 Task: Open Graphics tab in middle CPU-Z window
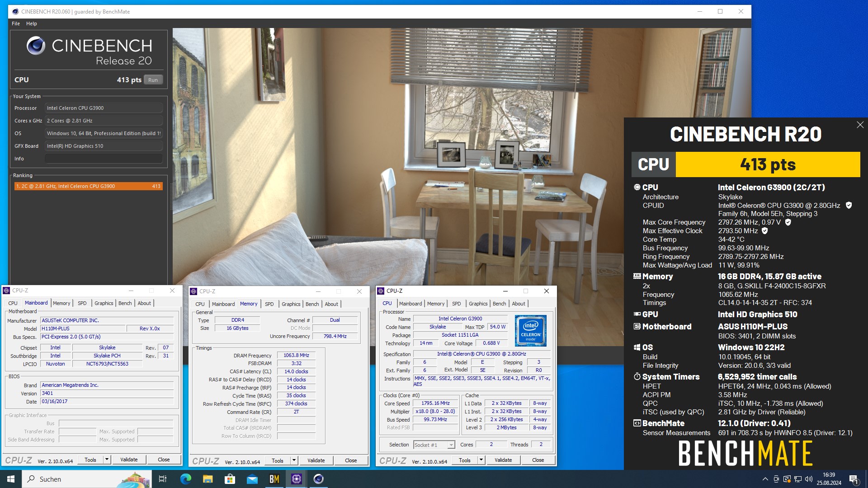pos(291,304)
